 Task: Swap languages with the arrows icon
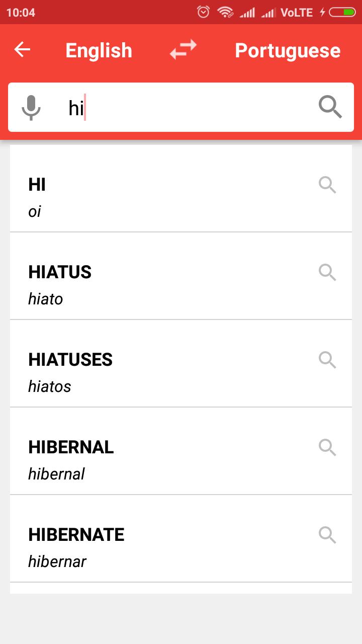click(183, 50)
